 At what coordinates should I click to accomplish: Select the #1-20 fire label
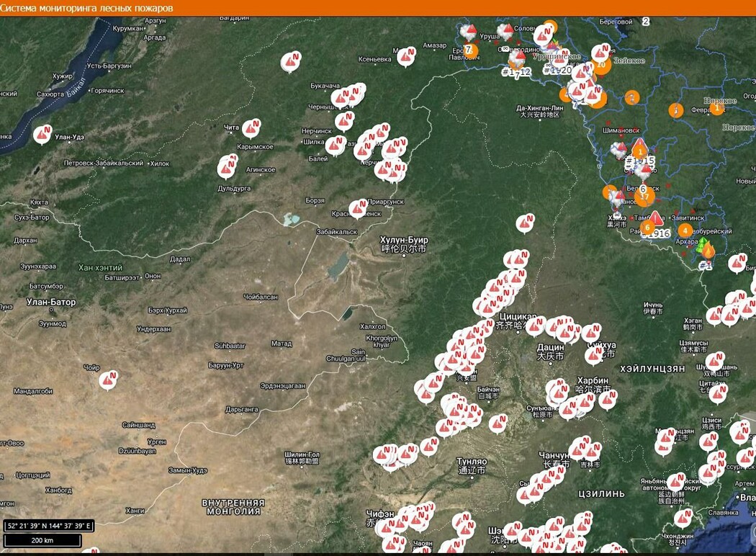pyautogui.click(x=557, y=71)
